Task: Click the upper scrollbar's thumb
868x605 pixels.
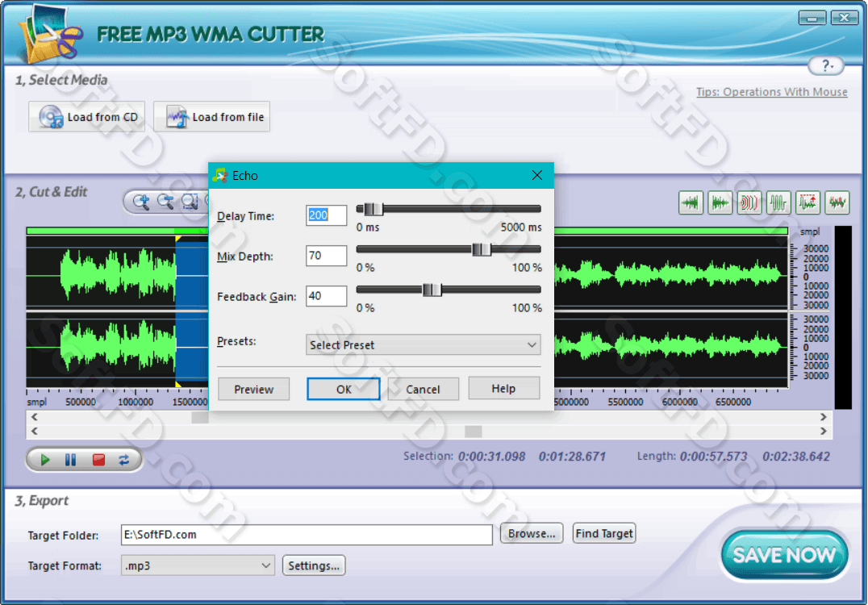Action: (x=200, y=417)
